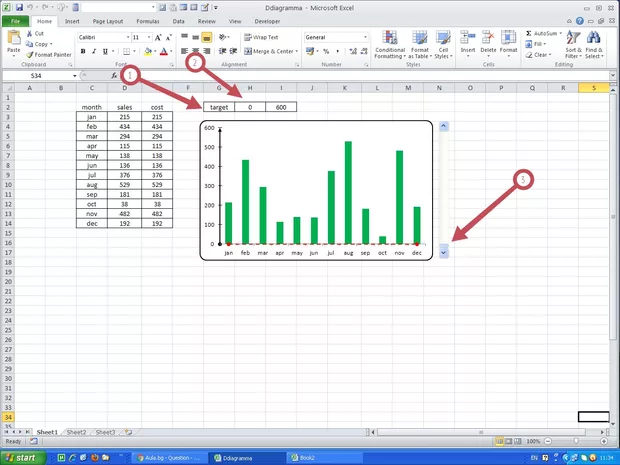Screen dimensions: 620x465
Task: Open Cell Styles gallery
Action: [443, 45]
